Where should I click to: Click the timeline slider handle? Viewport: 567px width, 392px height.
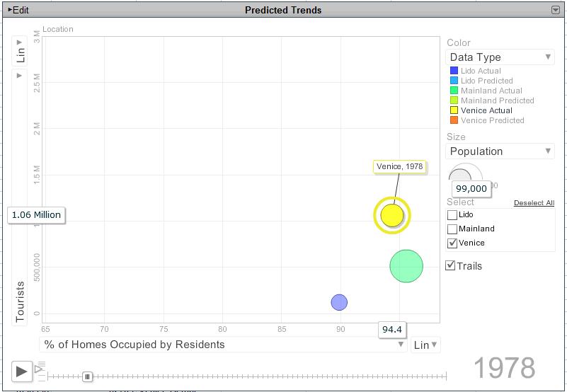coord(87,377)
